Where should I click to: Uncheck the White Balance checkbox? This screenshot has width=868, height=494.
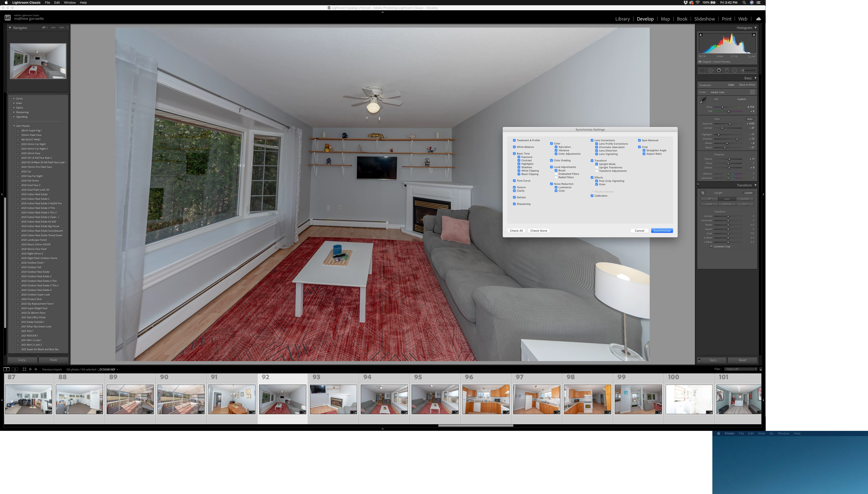point(514,147)
